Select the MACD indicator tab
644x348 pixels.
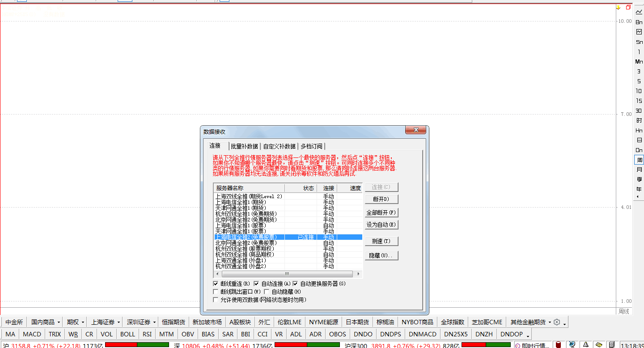[32, 334]
